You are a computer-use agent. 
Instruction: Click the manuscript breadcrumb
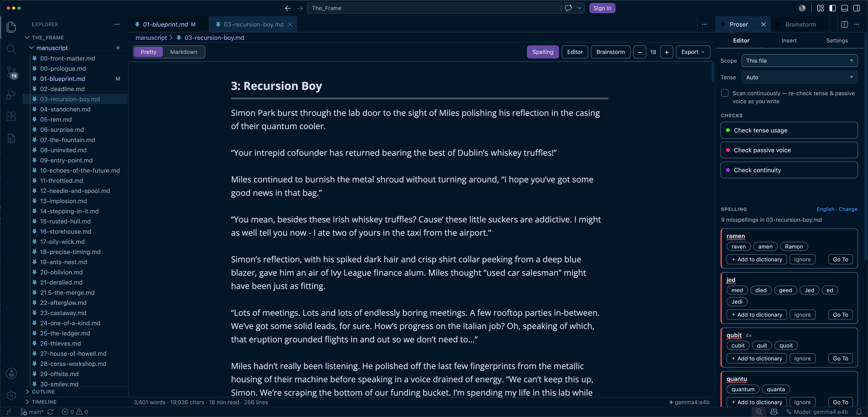151,38
